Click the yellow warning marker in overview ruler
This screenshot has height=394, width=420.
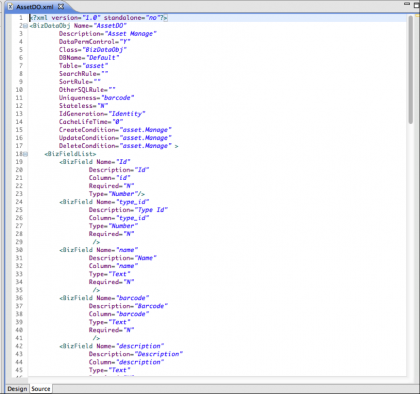point(417,16)
